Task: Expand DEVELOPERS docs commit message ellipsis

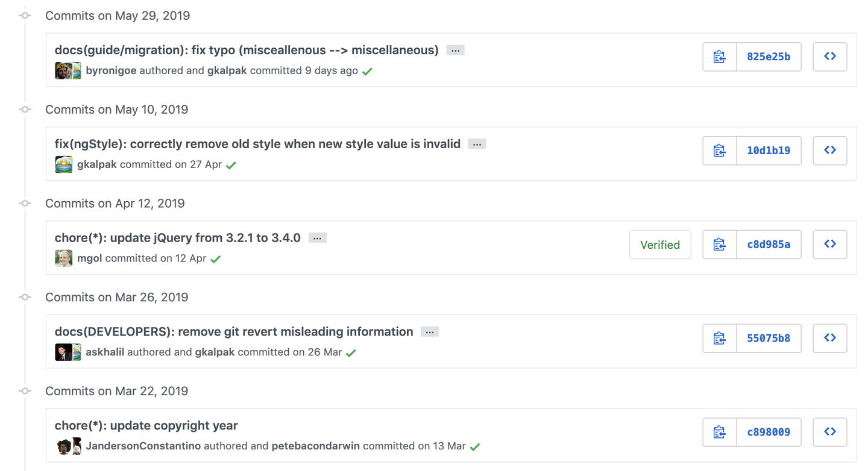Action: (x=429, y=332)
